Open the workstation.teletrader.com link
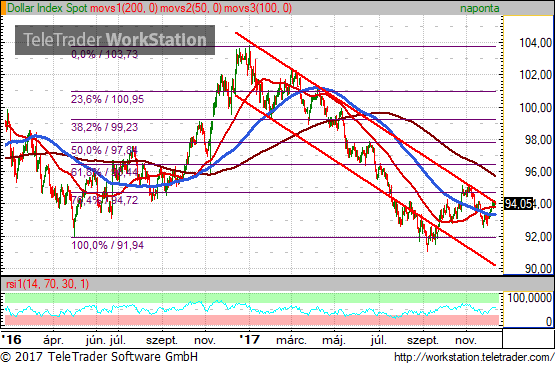Screen dimensions: 555x366 click(474, 357)
